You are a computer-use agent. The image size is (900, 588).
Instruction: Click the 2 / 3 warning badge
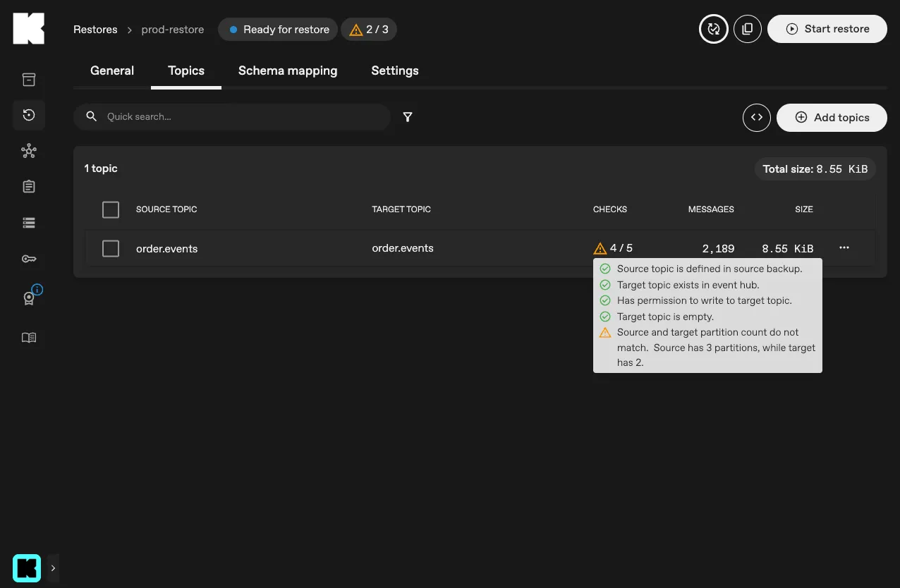(369, 30)
